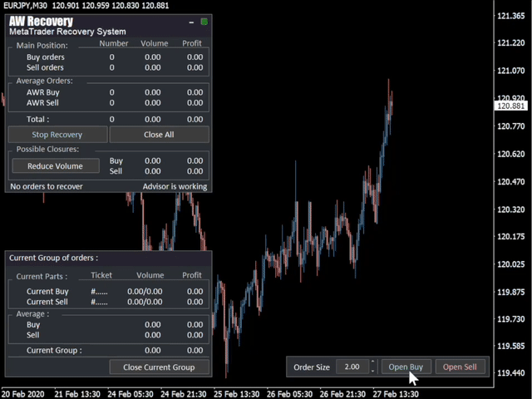Screen dimensions: 532x399
Task: Decrease Order Size with the down arrow
Action: pyautogui.click(x=372, y=371)
